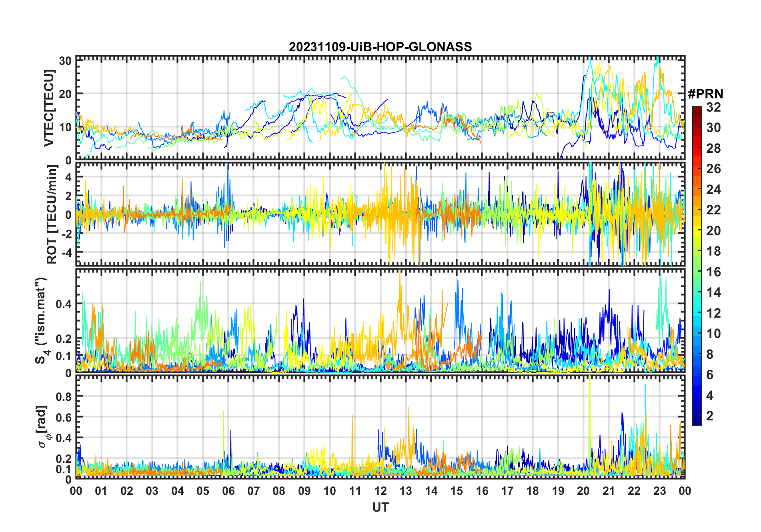Select the UT x-axis label

click(x=380, y=507)
